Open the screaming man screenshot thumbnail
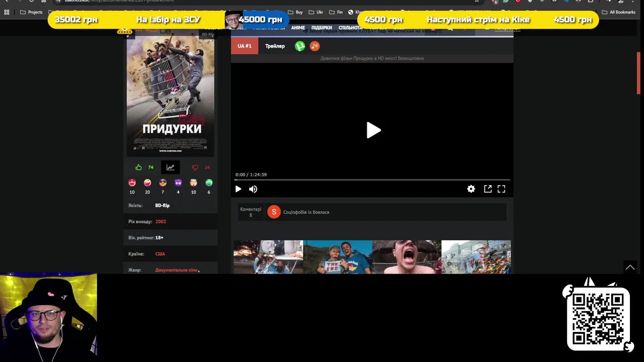Image resolution: width=644 pixels, height=362 pixels. [x=407, y=257]
